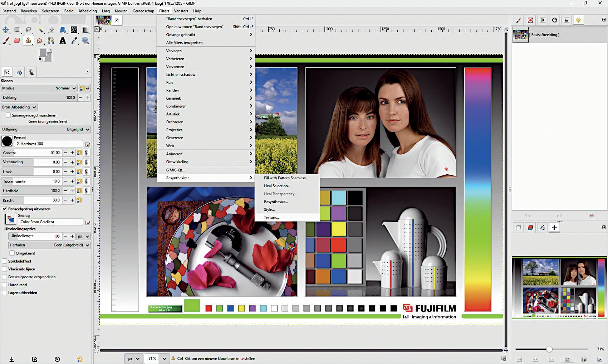
Task: Click the G'MIC-Qt filter entry
Action: coord(175,170)
